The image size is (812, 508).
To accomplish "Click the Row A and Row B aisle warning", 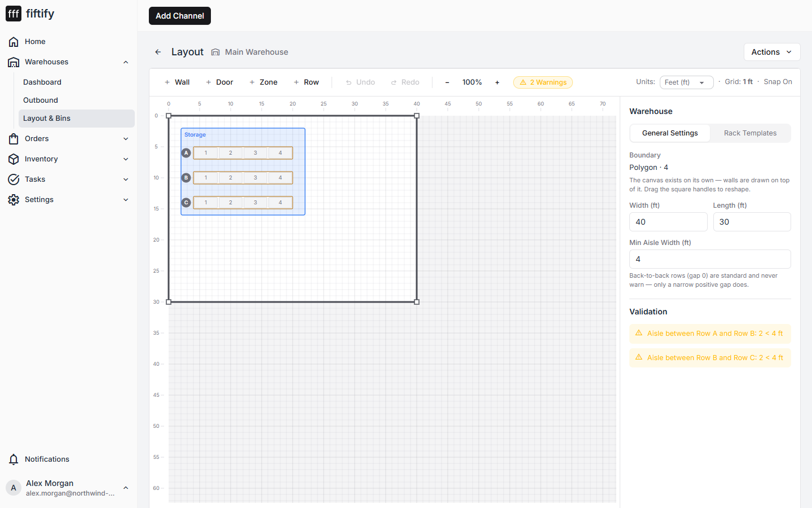I will 710,334.
